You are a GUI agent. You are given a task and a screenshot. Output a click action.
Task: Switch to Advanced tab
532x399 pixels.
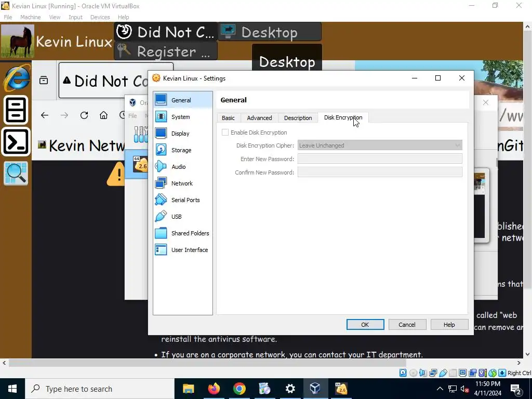[x=259, y=118]
